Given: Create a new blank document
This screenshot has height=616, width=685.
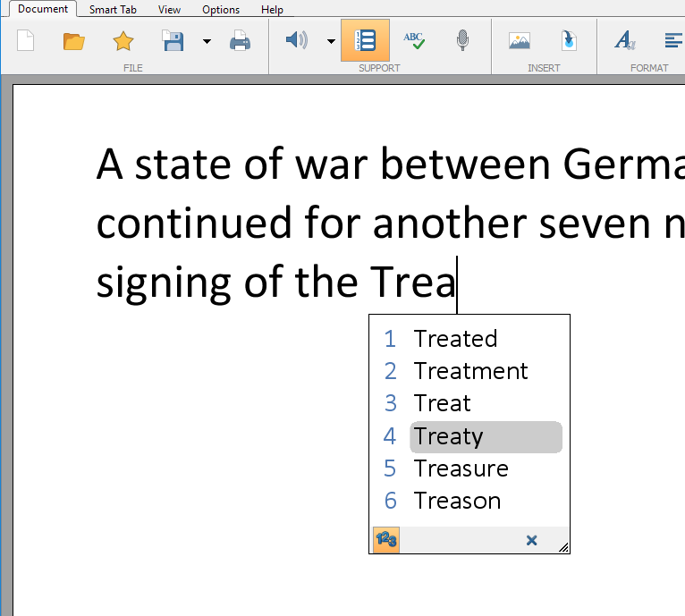Looking at the screenshot, I should [25, 40].
